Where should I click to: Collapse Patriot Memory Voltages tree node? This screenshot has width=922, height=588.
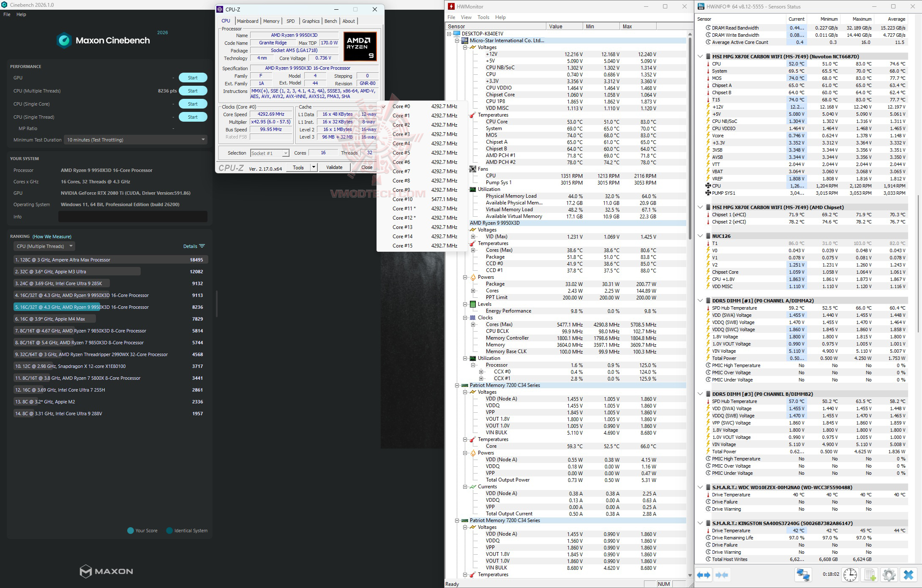[465, 392]
